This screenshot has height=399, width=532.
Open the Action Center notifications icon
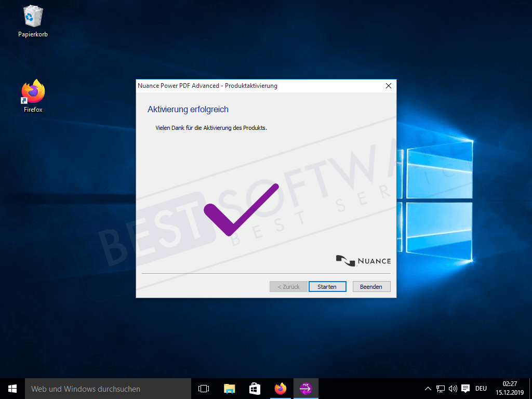[465, 389]
